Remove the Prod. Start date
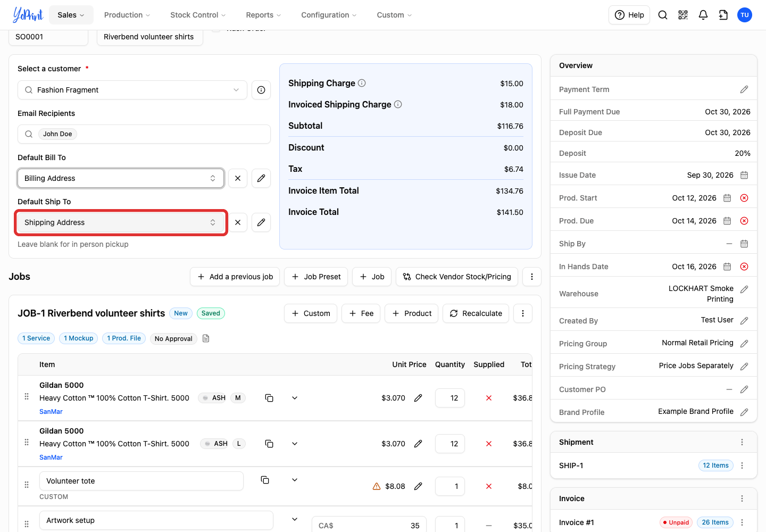766x532 pixels. coord(744,198)
